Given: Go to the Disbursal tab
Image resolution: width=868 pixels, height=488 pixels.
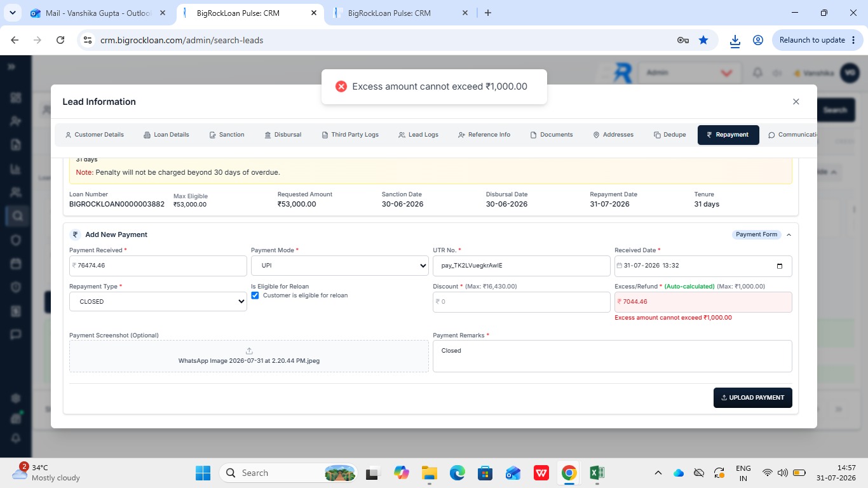Looking at the screenshot, I should (283, 135).
